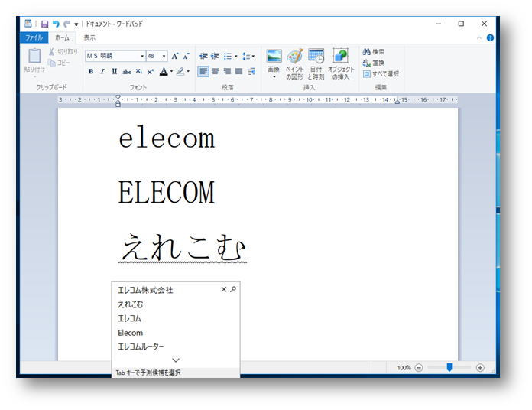This screenshot has height=410, width=532.
Task: Toggle bold formatting
Action: pos(91,71)
